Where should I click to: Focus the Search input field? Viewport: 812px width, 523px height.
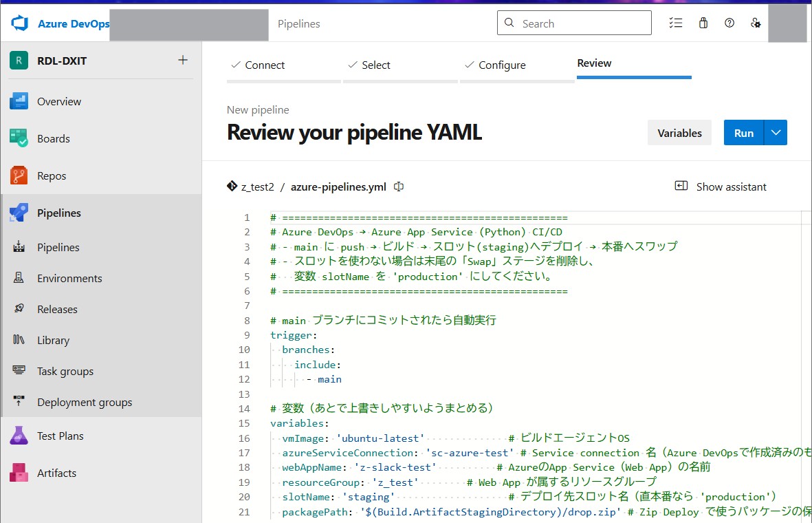574,23
